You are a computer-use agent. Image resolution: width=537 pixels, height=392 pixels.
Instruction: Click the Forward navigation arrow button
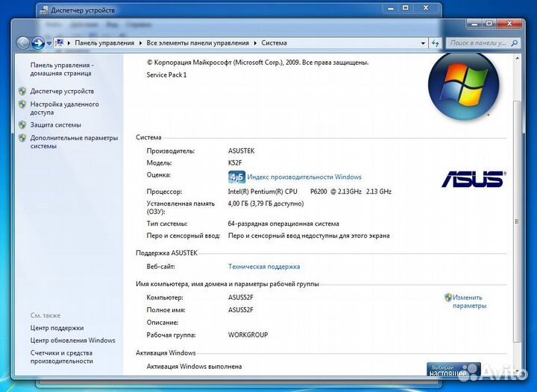38,43
